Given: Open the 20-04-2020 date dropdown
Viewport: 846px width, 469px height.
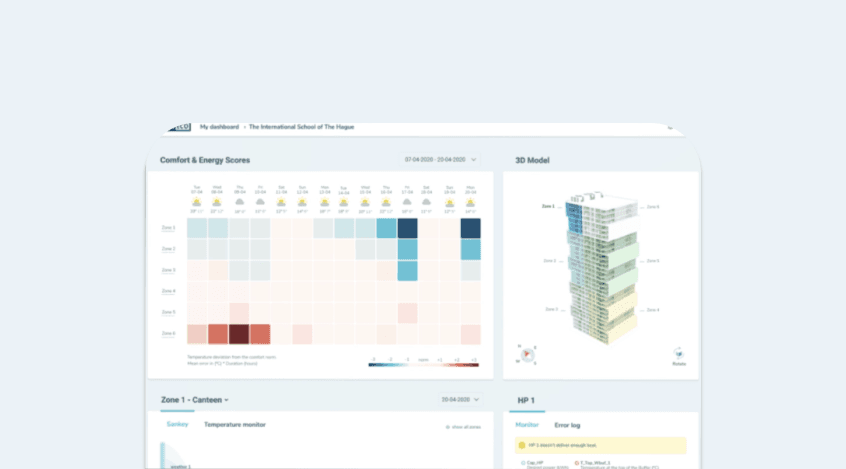Looking at the screenshot, I should coord(460,400).
